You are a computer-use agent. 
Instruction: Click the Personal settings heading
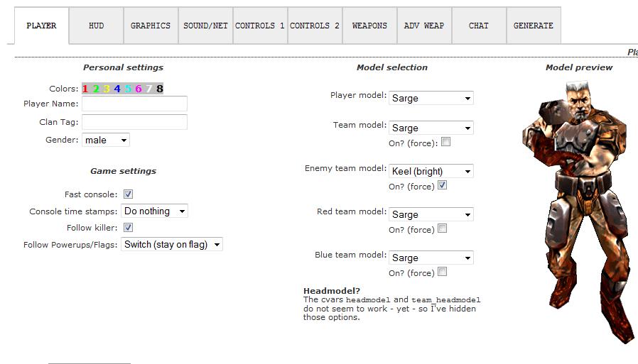point(124,67)
